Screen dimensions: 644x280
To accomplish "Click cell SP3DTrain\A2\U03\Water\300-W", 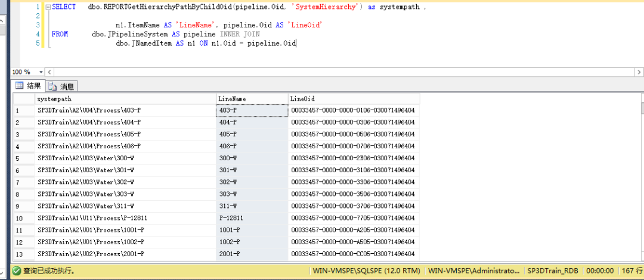I will click(x=125, y=158).
